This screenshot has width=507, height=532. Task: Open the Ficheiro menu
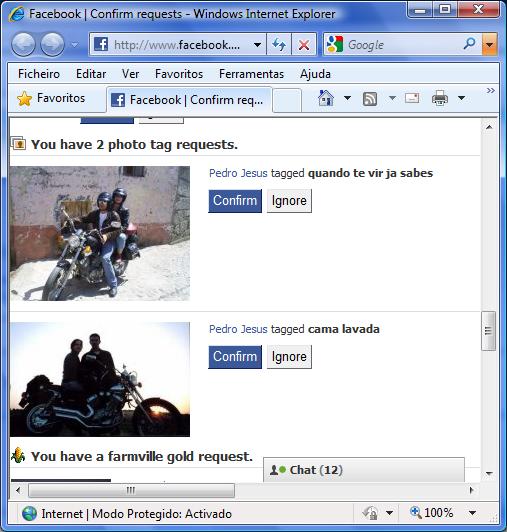[x=39, y=74]
